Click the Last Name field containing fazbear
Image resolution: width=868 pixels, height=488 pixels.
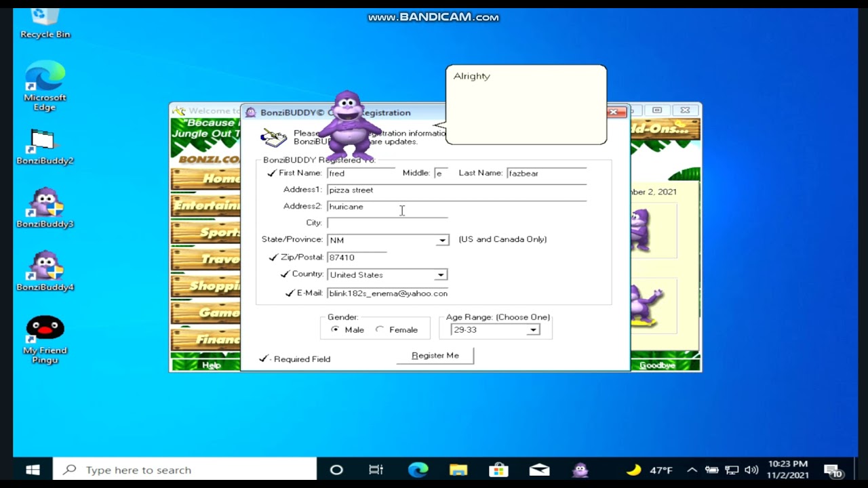pos(547,174)
